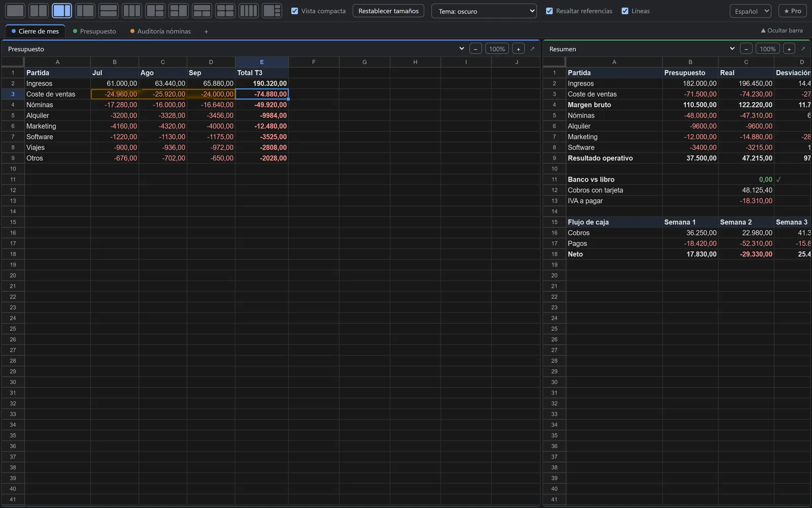Zoom in the Resumen pane

pos(789,49)
